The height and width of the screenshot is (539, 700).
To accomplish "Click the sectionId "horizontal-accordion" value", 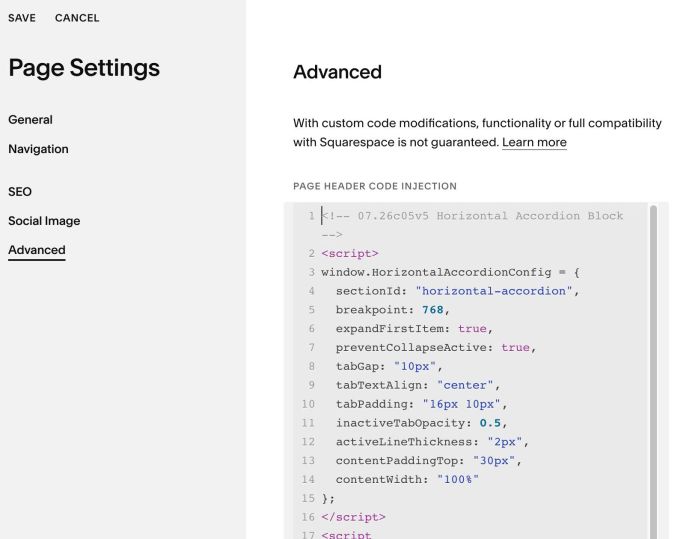I will 494,291.
